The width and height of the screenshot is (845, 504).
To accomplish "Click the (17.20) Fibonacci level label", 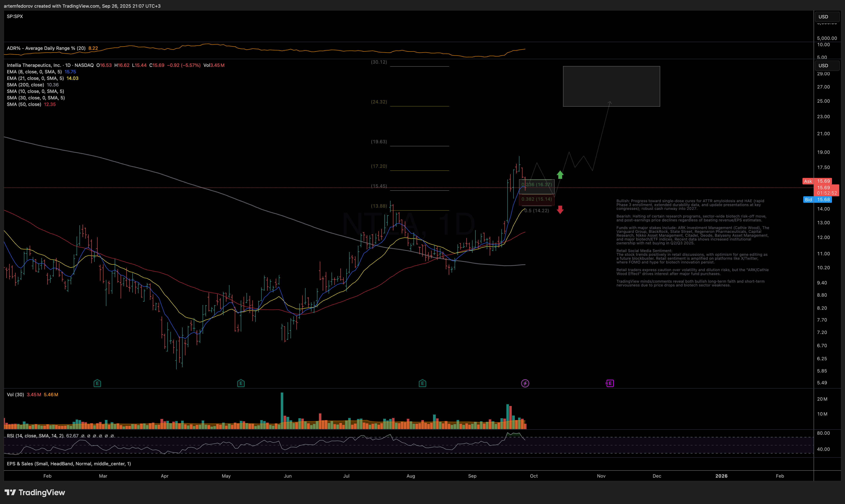I will pyautogui.click(x=379, y=166).
